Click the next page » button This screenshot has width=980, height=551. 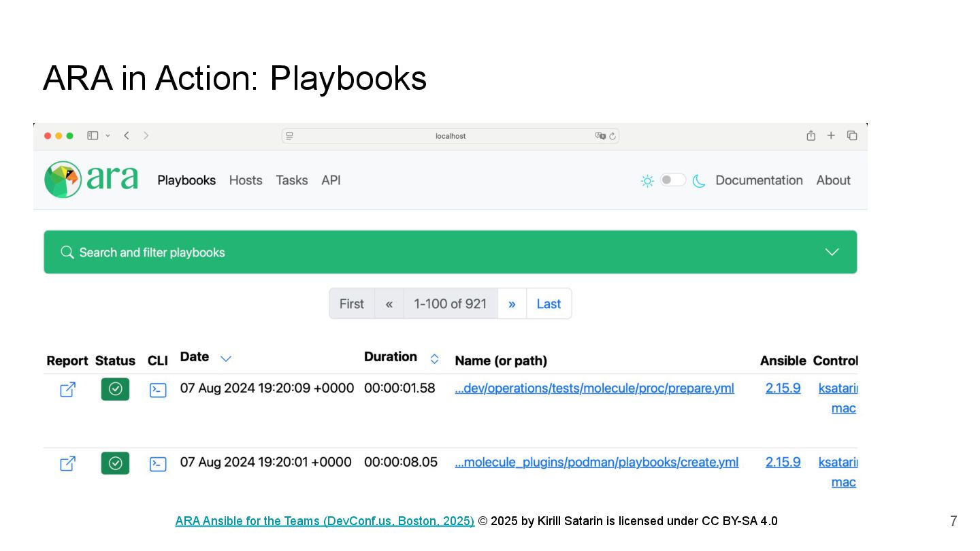click(x=512, y=303)
